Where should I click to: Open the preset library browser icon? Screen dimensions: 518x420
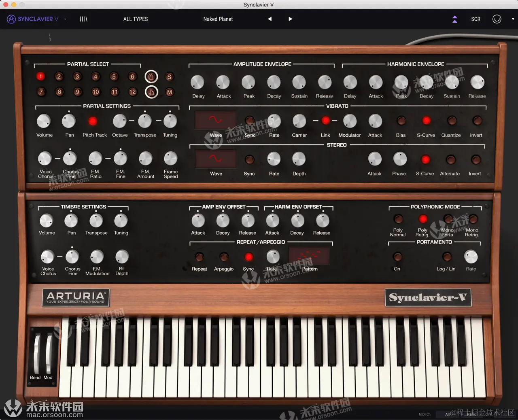tap(83, 19)
